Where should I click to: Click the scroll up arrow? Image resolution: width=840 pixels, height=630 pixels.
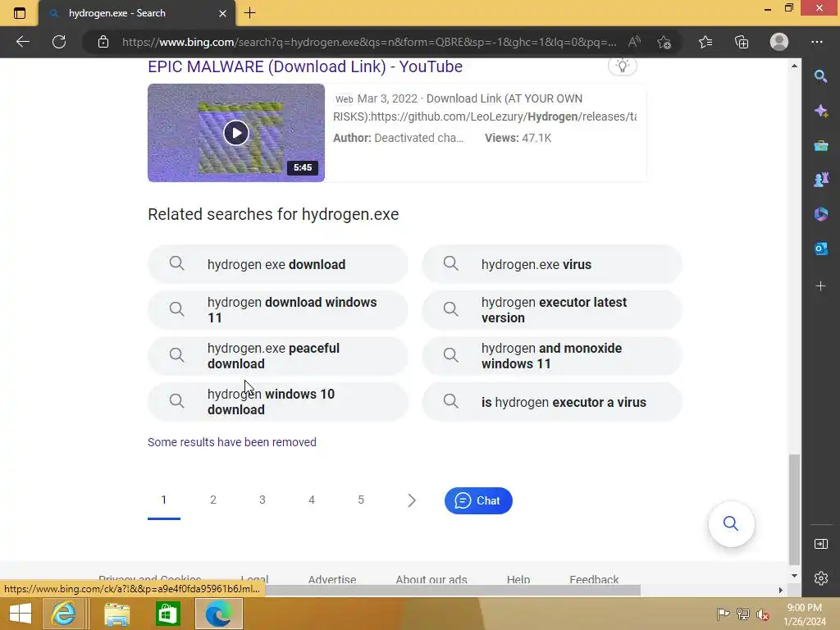point(794,66)
